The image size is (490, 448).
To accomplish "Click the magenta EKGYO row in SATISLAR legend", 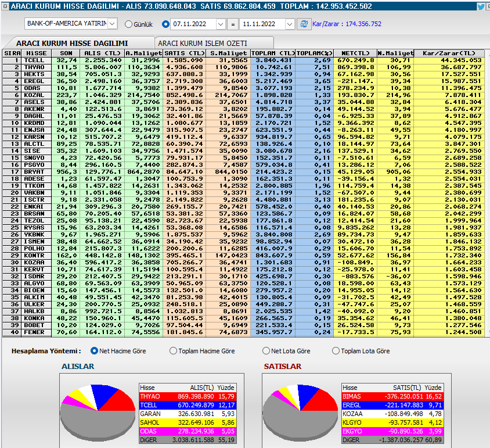I will point(392,431).
